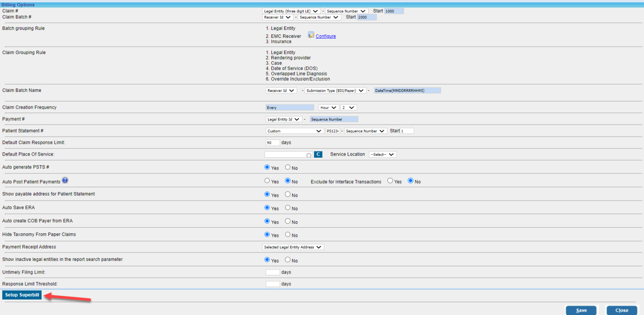Click the Setup Superbill button

point(21,295)
